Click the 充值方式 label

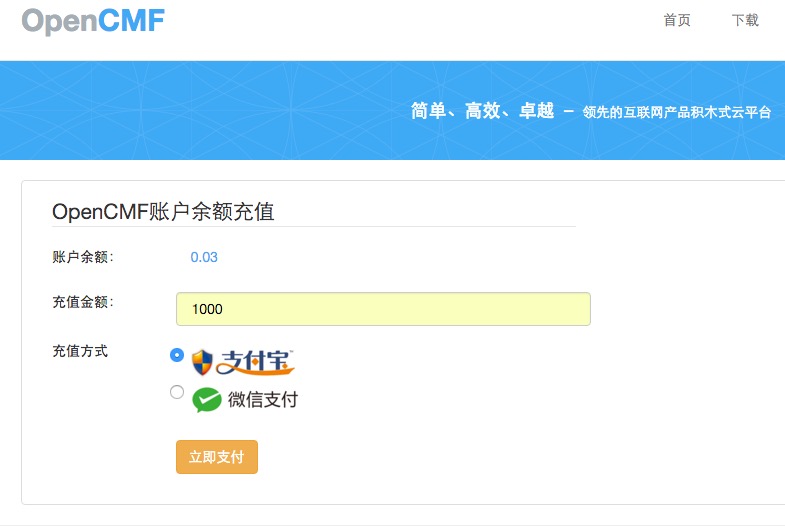80,351
